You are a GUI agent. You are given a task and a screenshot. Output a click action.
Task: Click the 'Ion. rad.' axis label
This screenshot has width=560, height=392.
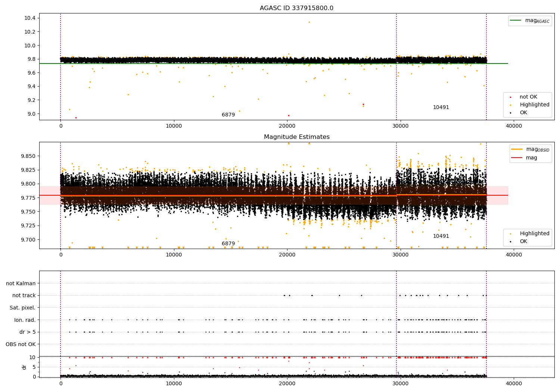25,320
